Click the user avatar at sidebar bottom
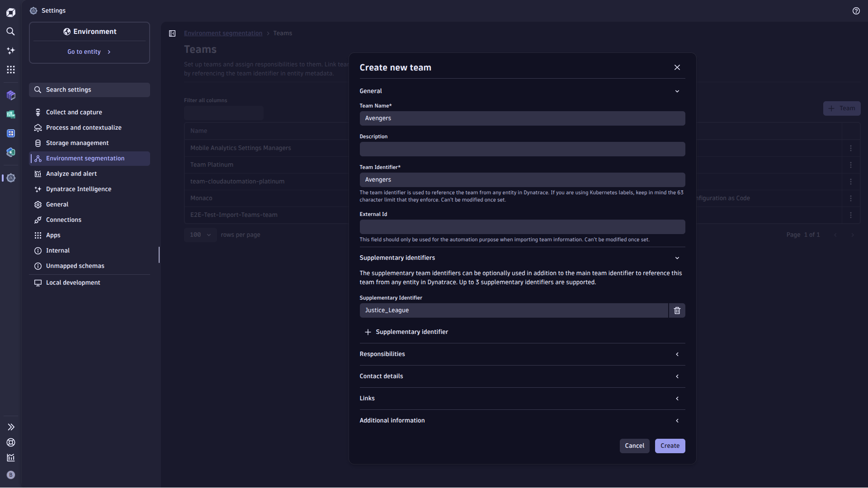The height and width of the screenshot is (488, 868). point(10,475)
